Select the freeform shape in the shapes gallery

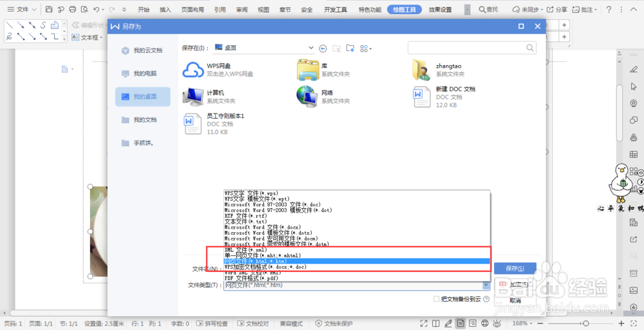tap(54, 25)
